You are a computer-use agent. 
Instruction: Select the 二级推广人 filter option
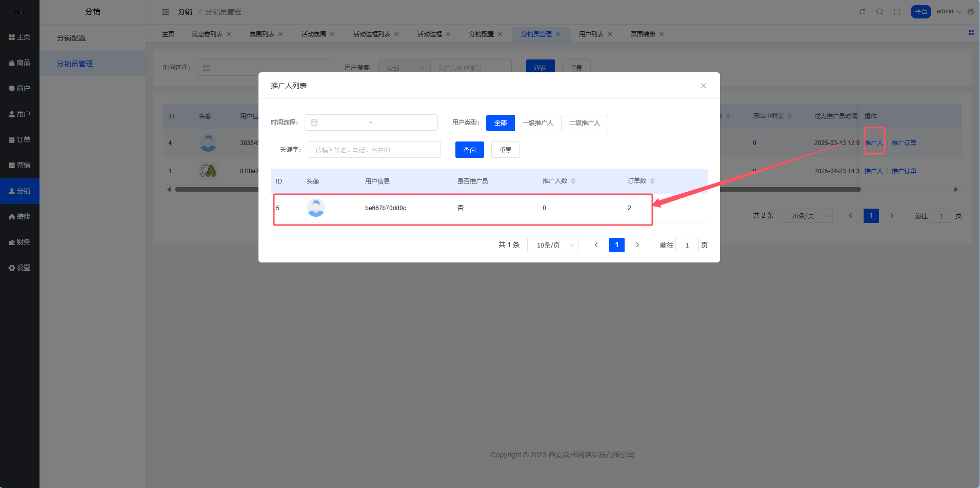pos(585,123)
